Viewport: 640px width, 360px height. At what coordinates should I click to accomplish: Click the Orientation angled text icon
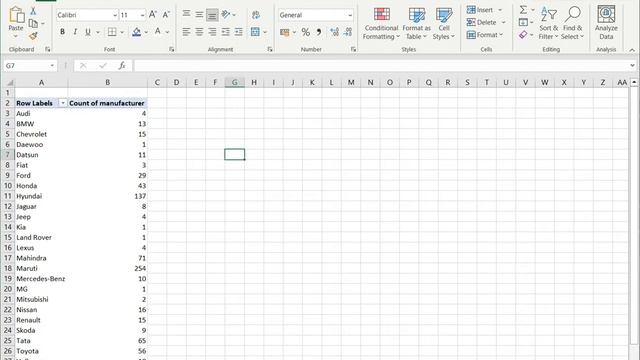(x=226, y=15)
